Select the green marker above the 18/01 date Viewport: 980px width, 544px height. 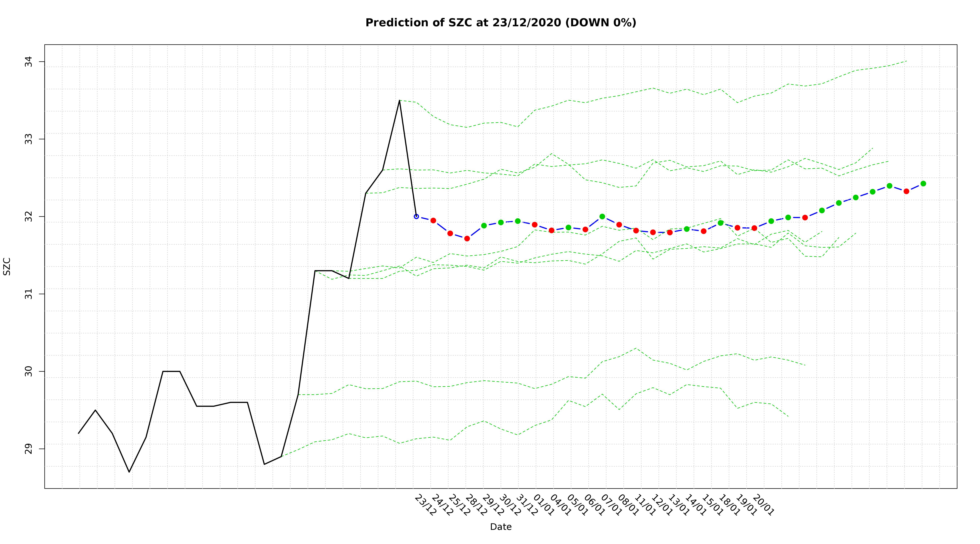[x=720, y=223]
